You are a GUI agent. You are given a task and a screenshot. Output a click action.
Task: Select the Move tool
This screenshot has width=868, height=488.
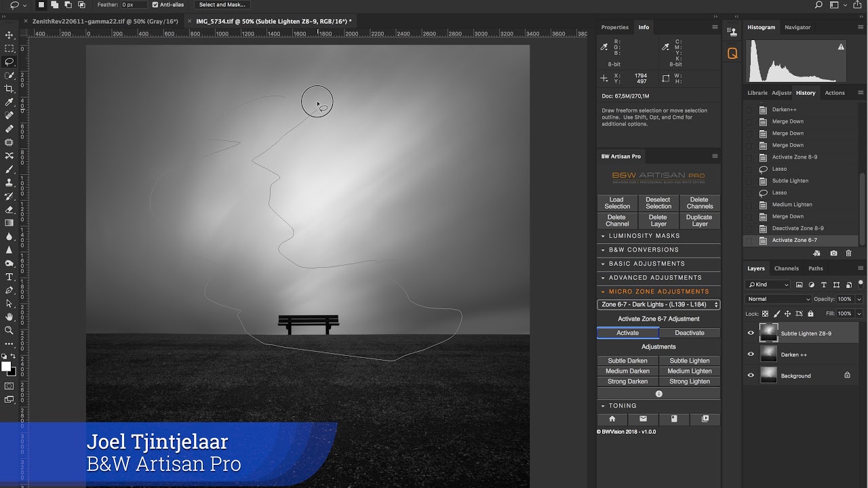pyautogui.click(x=9, y=35)
